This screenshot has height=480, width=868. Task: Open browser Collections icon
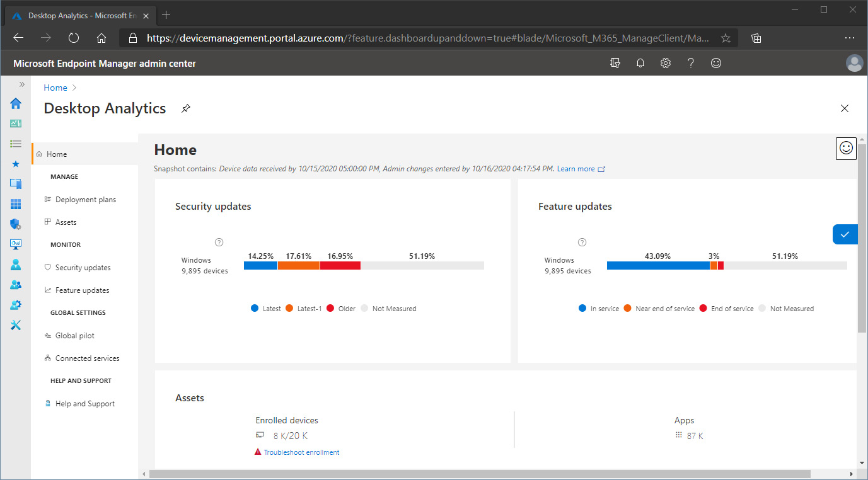coord(756,38)
